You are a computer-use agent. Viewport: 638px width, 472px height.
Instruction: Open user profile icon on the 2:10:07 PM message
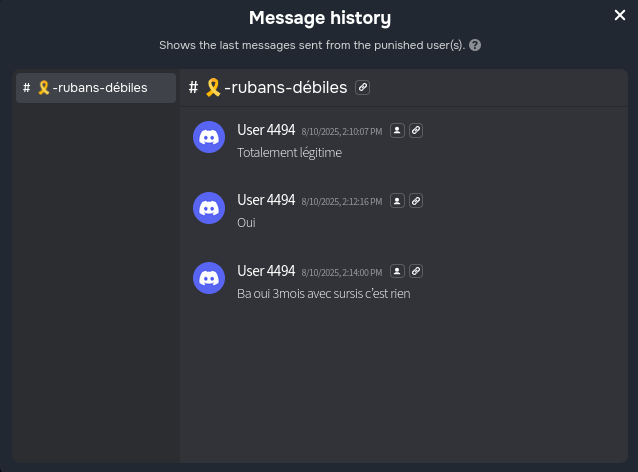coord(397,131)
